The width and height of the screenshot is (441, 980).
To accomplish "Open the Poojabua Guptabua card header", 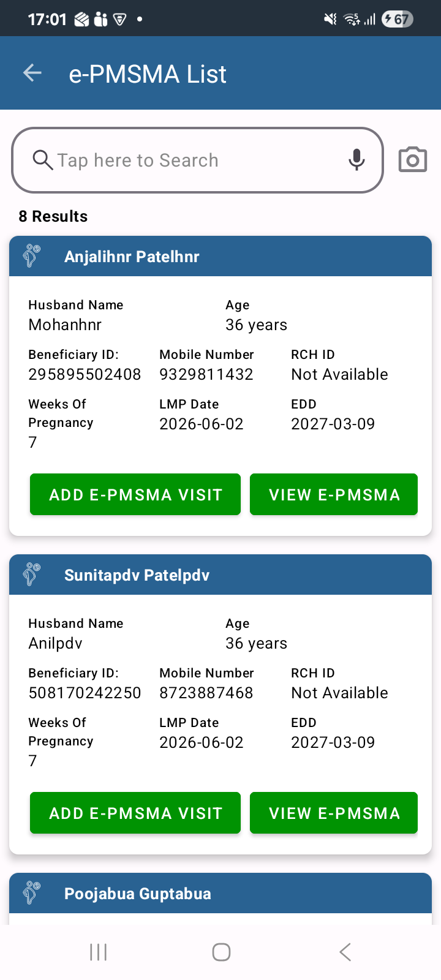I will pos(221,893).
